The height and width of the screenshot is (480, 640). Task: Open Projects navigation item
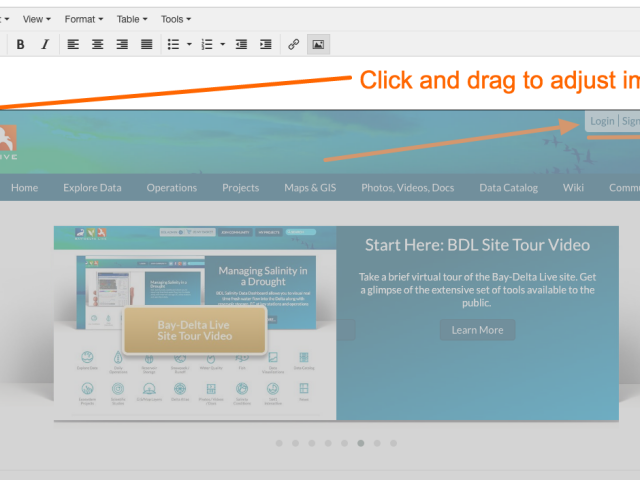240,188
